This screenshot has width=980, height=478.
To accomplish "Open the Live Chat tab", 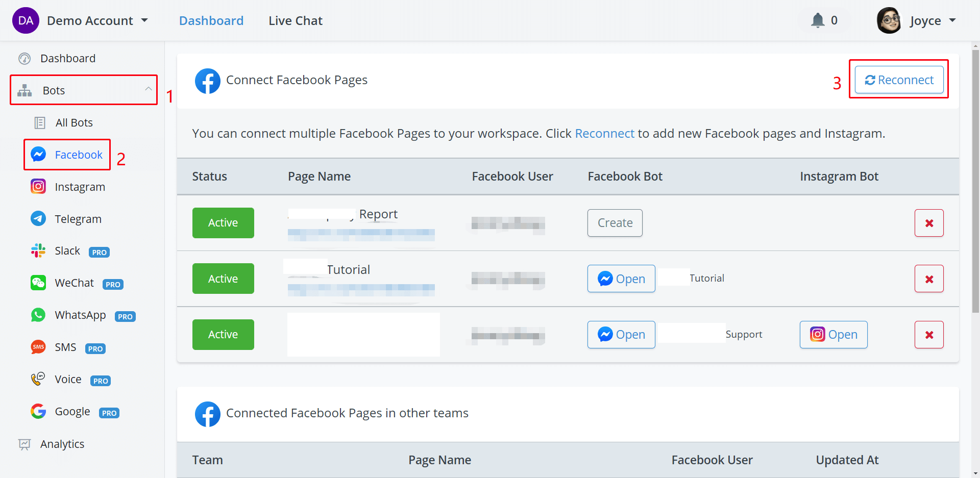I will [296, 20].
